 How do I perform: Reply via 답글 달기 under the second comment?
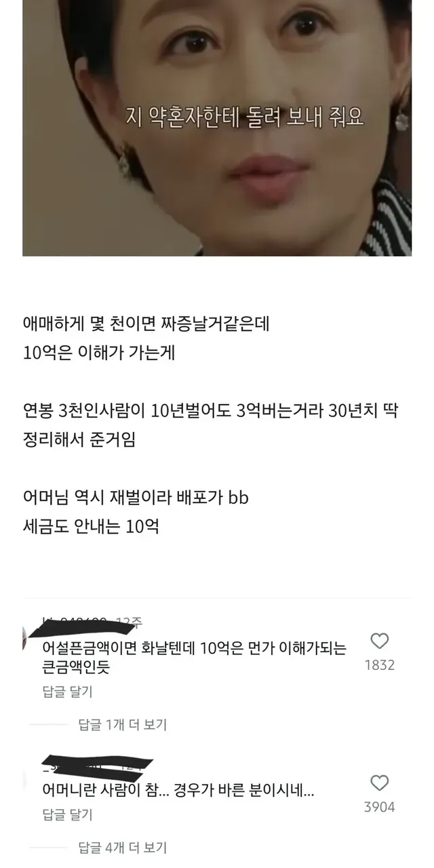(x=67, y=815)
